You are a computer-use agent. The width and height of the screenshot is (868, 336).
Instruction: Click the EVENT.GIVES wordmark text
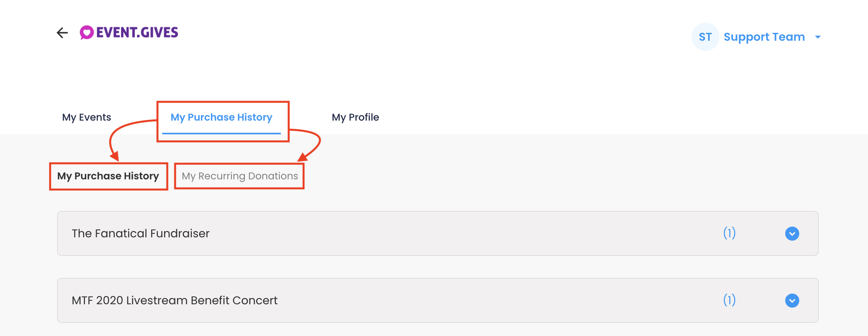(x=137, y=33)
